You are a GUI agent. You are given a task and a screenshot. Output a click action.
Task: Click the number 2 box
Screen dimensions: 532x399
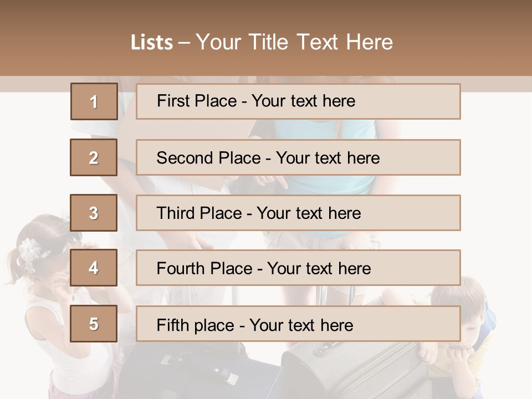(94, 157)
